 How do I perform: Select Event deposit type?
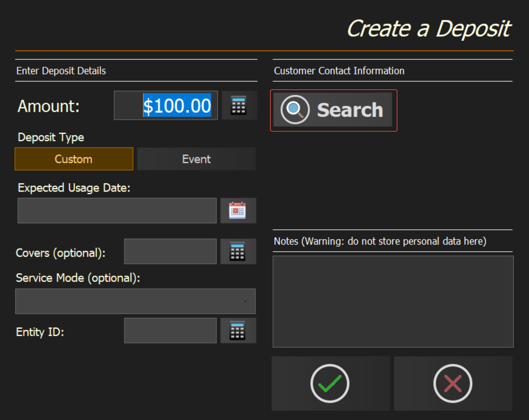click(x=196, y=159)
